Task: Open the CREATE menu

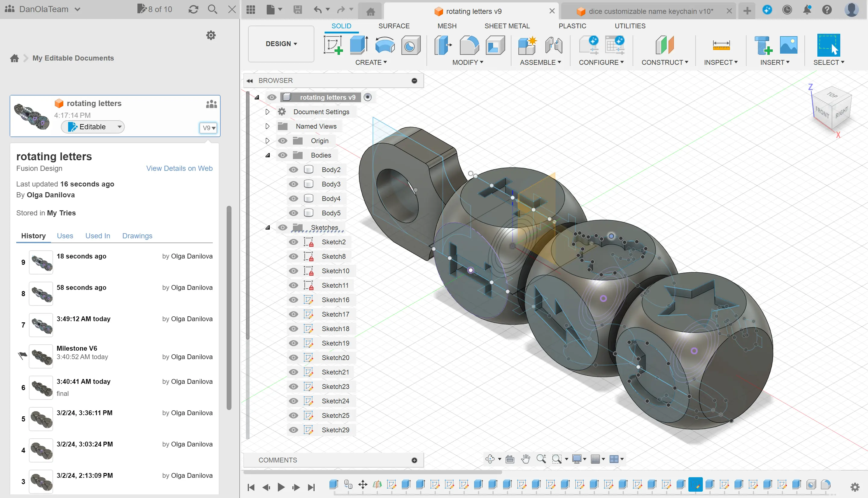Action: 371,63
